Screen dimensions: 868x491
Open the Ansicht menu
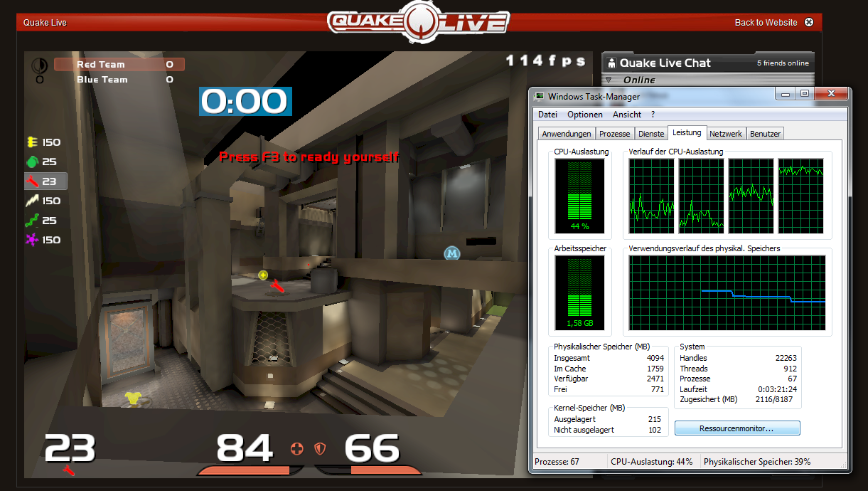627,114
